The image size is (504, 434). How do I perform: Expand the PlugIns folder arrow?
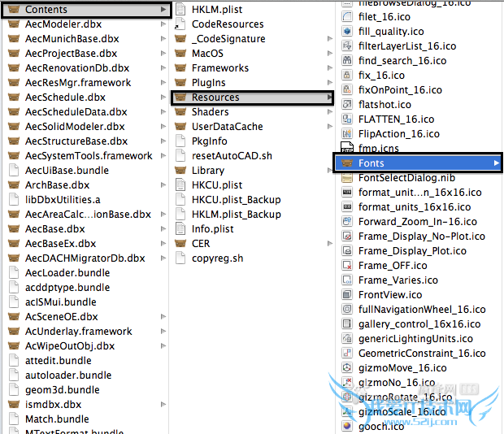[330, 82]
